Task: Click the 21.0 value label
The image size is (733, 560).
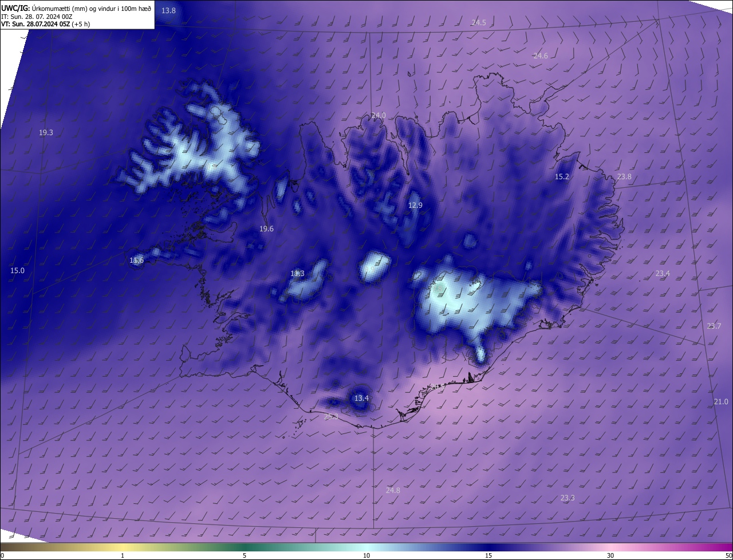Action: coord(721,401)
